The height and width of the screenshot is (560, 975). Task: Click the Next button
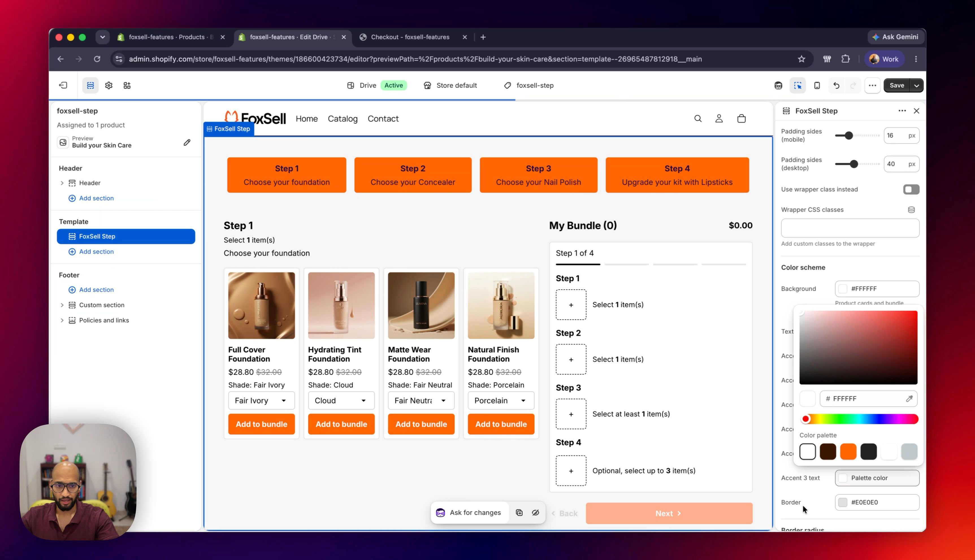669,513
